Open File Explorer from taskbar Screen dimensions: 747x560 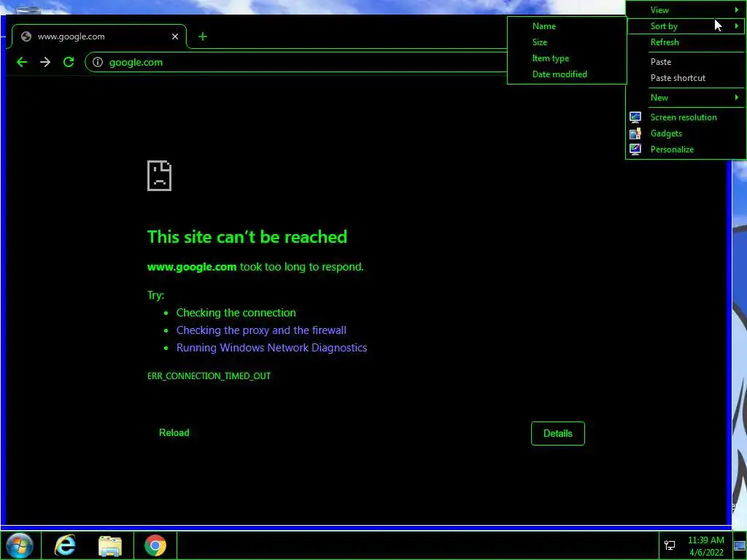pos(110,545)
